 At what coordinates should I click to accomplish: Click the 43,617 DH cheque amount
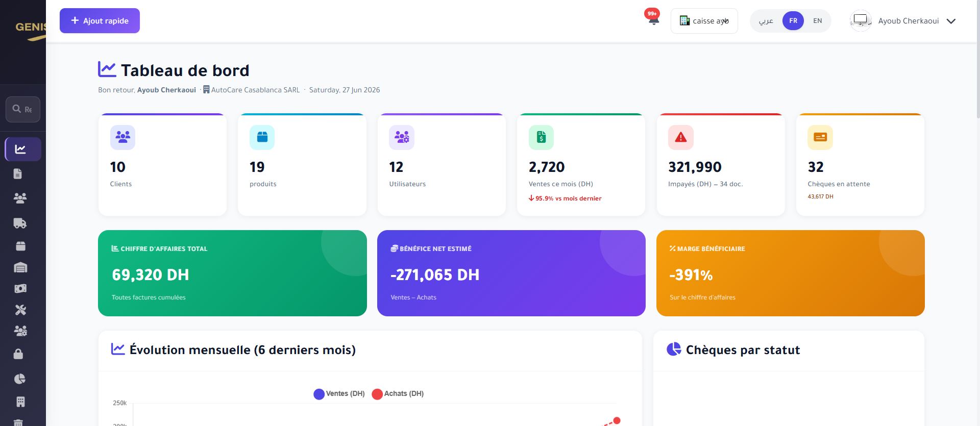click(820, 196)
